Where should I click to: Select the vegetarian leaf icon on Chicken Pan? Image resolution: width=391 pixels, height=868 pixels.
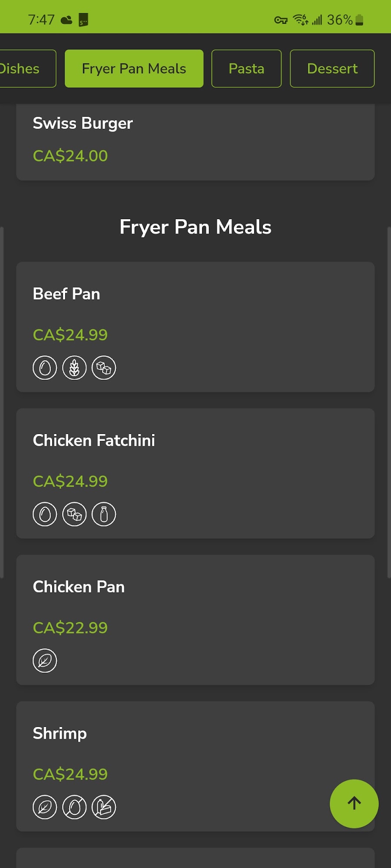tap(44, 661)
